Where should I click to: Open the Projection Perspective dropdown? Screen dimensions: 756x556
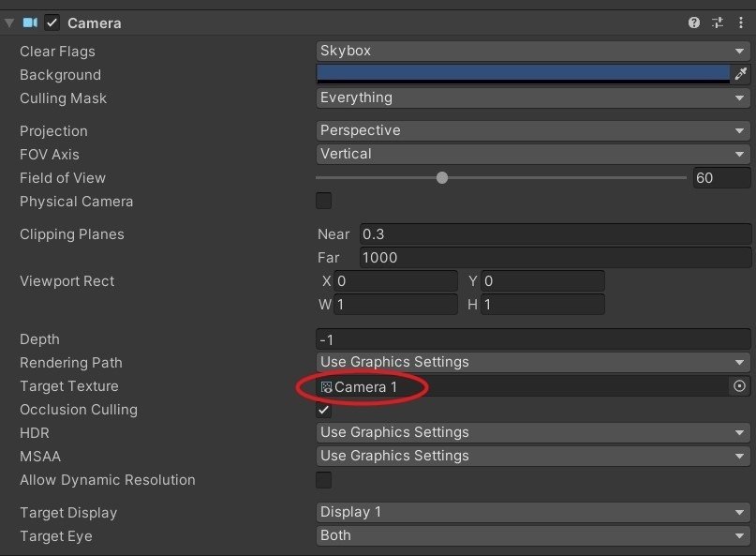tap(533, 130)
